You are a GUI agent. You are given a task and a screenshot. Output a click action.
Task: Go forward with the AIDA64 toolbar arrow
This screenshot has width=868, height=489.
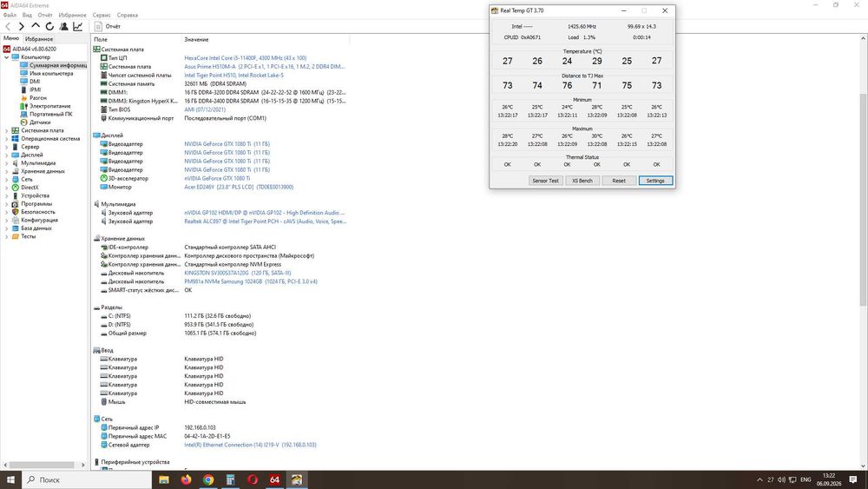22,26
